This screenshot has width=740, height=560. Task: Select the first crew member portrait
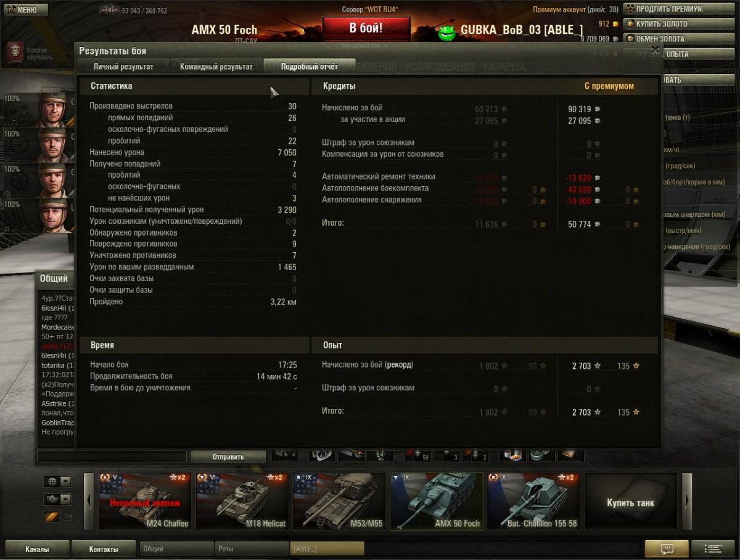[x=54, y=110]
